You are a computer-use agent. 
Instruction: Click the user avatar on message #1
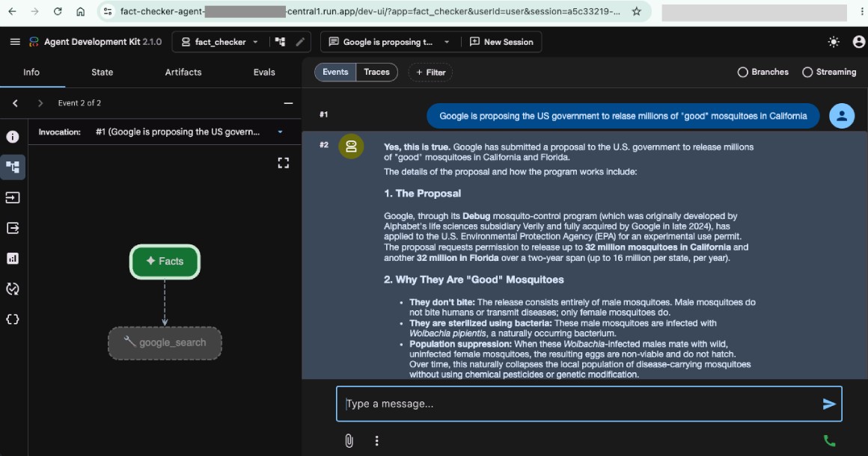(841, 116)
